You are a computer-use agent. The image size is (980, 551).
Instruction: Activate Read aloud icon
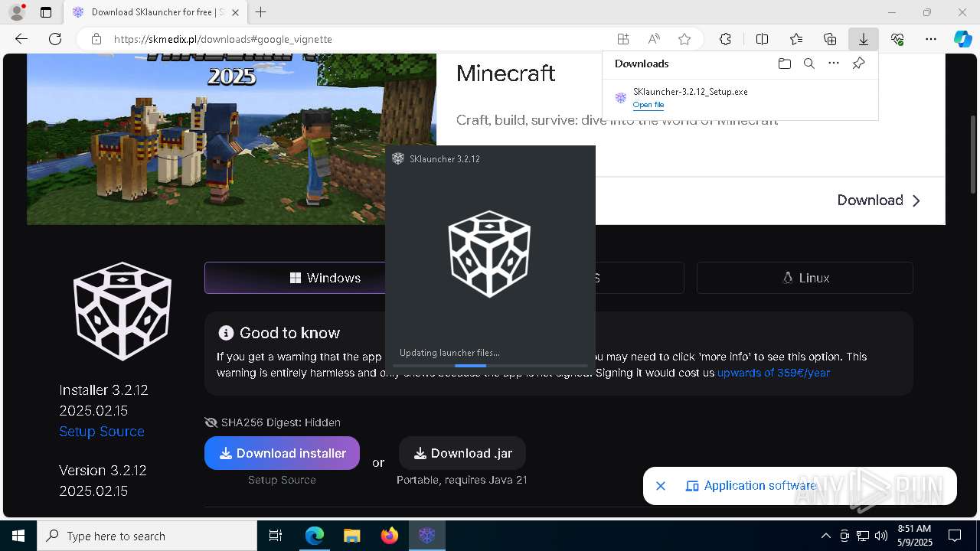pyautogui.click(x=654, y=39)
